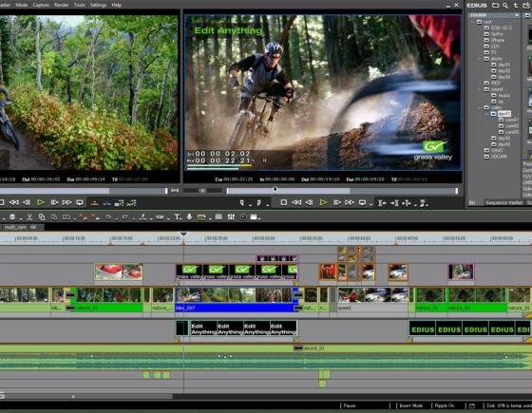This screenshot has width=532, height=413.
Task: Select the multi_cam sequence tab
Action: pos(15,227)
